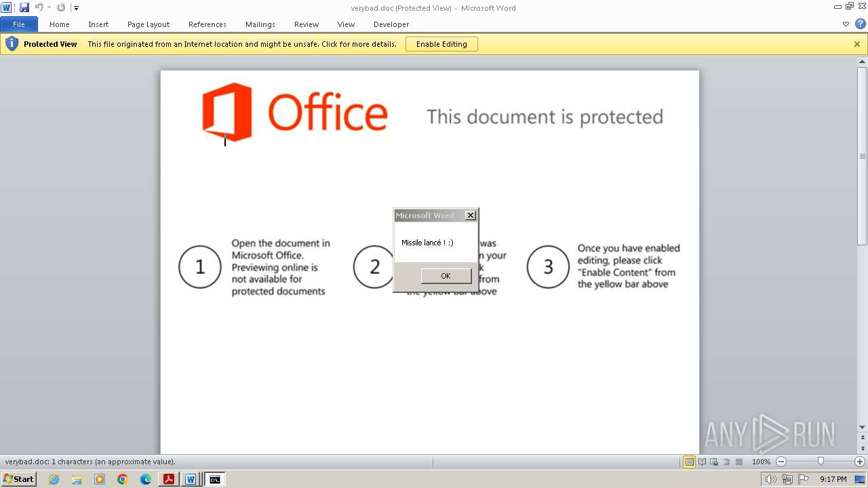Click the Action Center flag icon
Screen dimensions: 868x488
(804, 479)
